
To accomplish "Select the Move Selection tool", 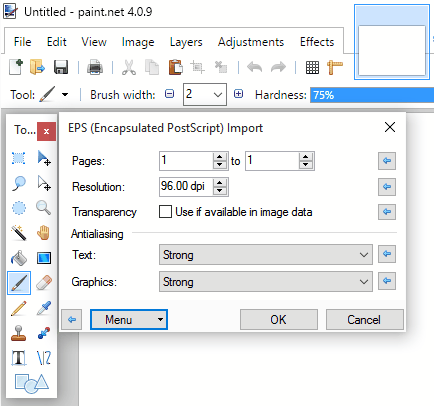I will pos(44,183).
